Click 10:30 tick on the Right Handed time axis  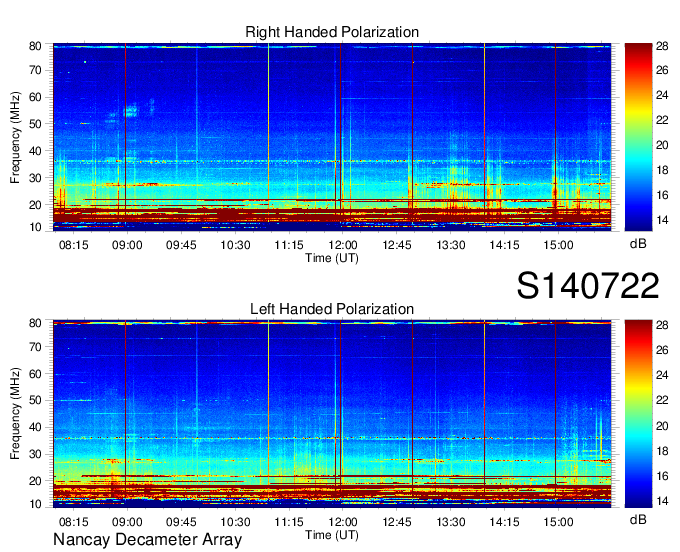tap(235, 245)
